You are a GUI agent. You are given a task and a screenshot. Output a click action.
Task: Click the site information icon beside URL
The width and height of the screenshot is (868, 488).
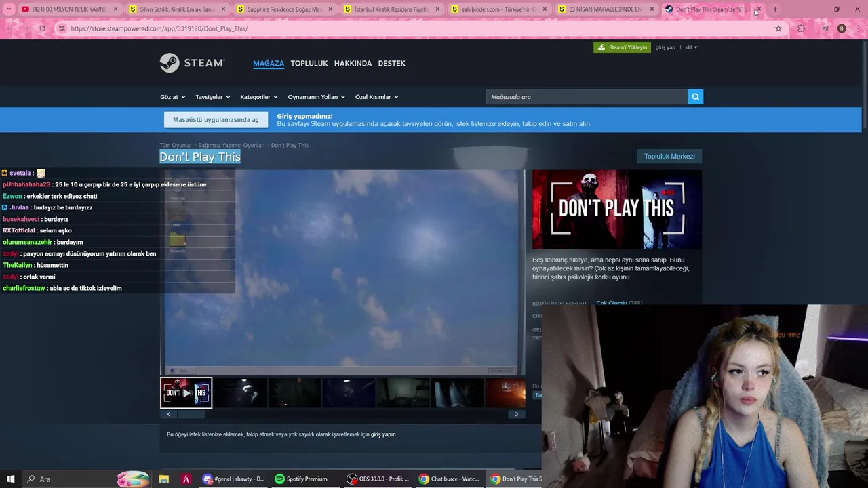click(62, 28)
